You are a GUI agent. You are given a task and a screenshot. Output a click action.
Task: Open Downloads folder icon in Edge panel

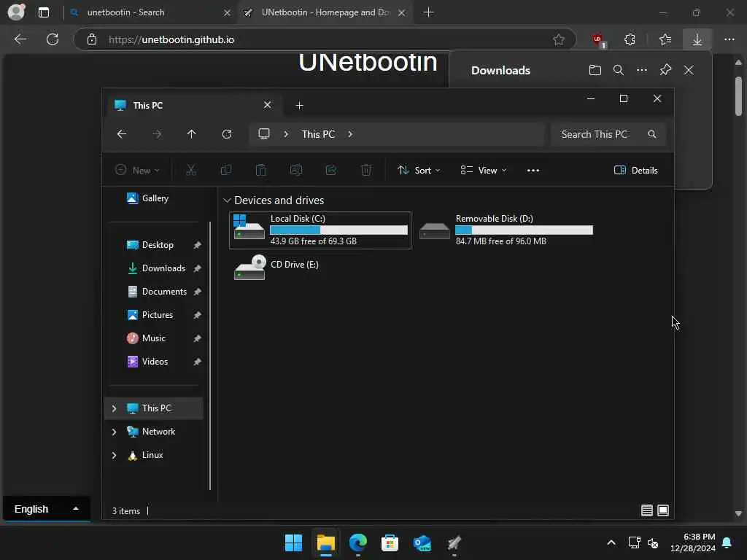pyautogui.click(x=595, y=71)
